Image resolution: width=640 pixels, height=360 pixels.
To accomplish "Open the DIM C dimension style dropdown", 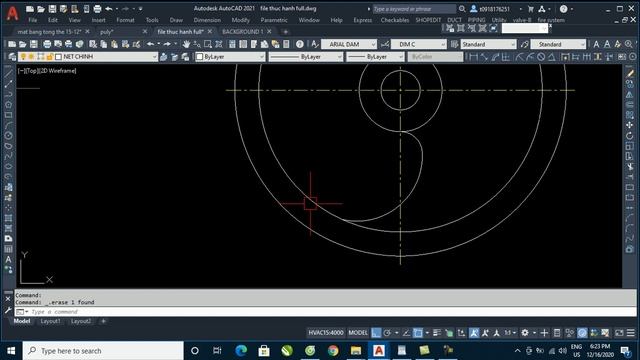I will [443, 44].
